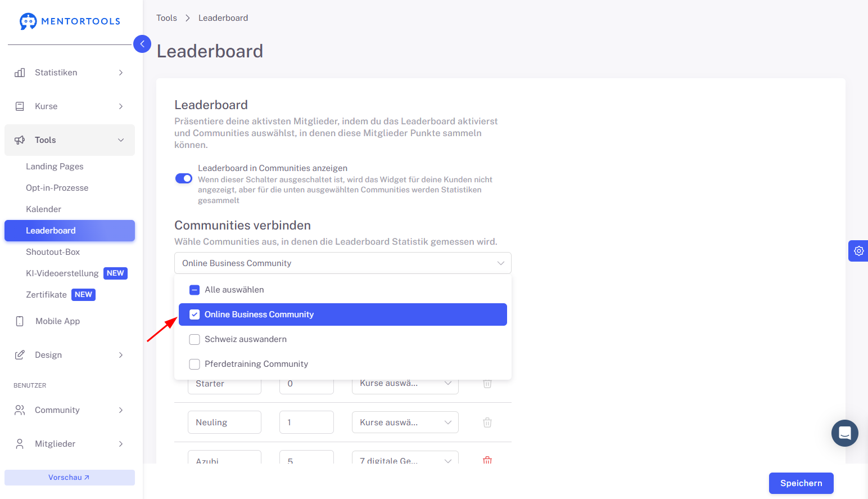The width and height of the screenshot is (868, 499).
Task: Delete the Neuling rank row
Action: [x=487, y=422]
